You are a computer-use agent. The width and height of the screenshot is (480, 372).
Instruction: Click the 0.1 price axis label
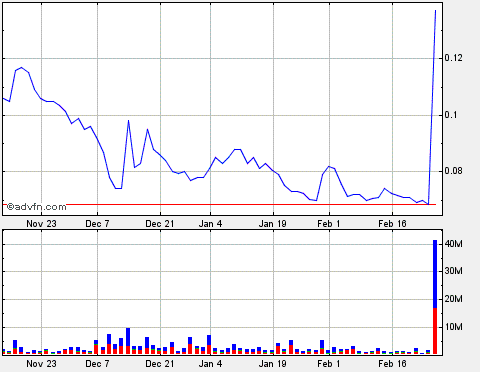pyautogui.click(x=451, y=115)
